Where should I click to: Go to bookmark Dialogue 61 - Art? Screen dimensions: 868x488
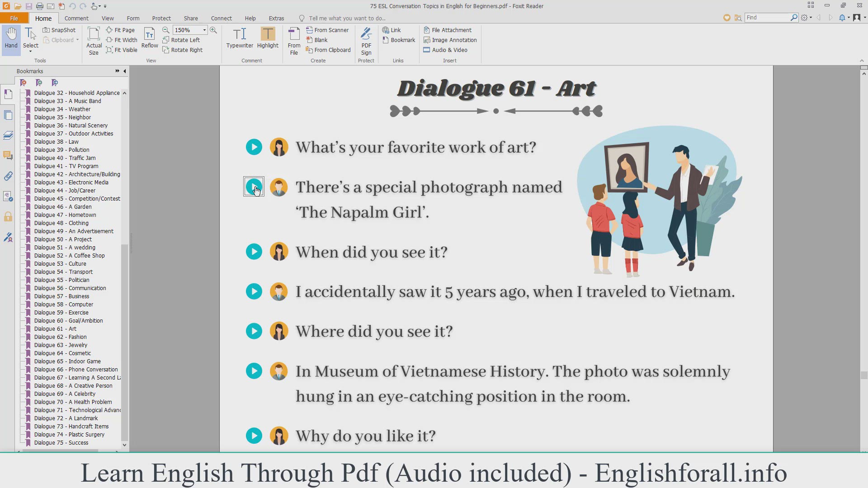coord(55,328)
